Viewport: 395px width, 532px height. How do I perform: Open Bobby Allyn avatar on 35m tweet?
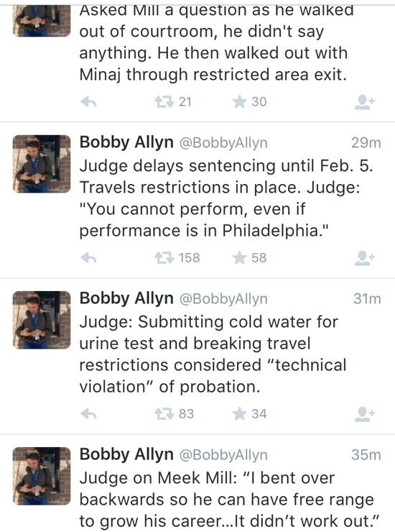click(42, 476)
